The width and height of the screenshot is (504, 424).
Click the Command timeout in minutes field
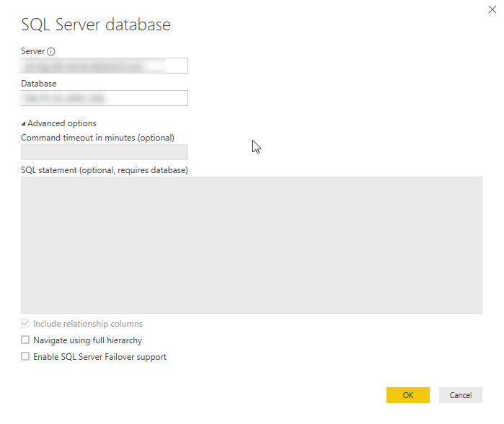[105, 152]
